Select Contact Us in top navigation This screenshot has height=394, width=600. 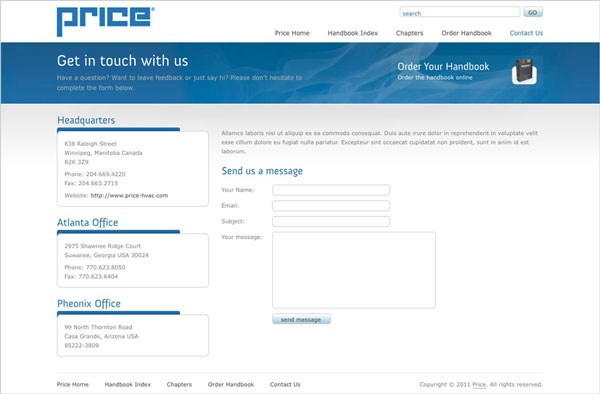coord(526,33)
